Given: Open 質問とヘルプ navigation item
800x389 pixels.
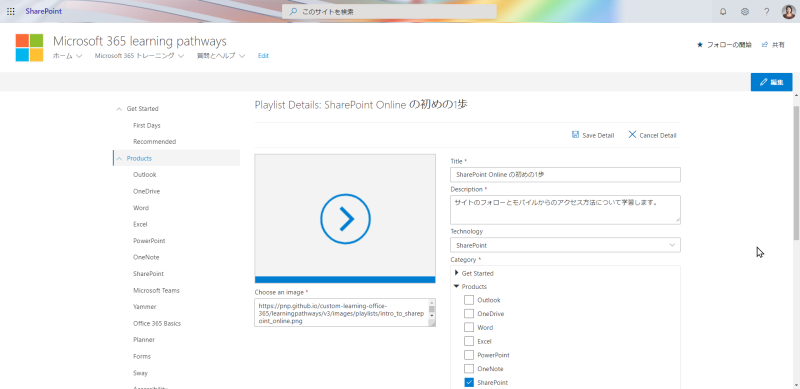Looking at the screenshot, I should [216, 56].
